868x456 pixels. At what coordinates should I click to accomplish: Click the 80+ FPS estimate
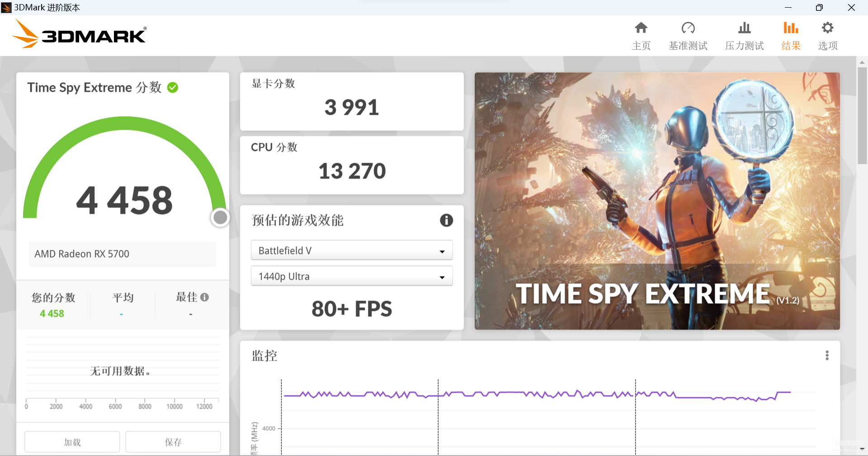pyautogui.click(x=352, y=309)
